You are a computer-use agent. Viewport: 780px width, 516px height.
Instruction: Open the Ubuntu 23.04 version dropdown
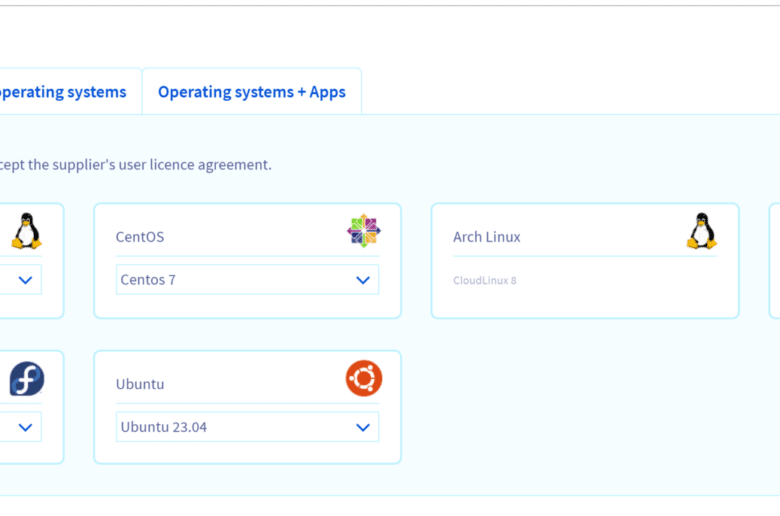tap(247, 427)
